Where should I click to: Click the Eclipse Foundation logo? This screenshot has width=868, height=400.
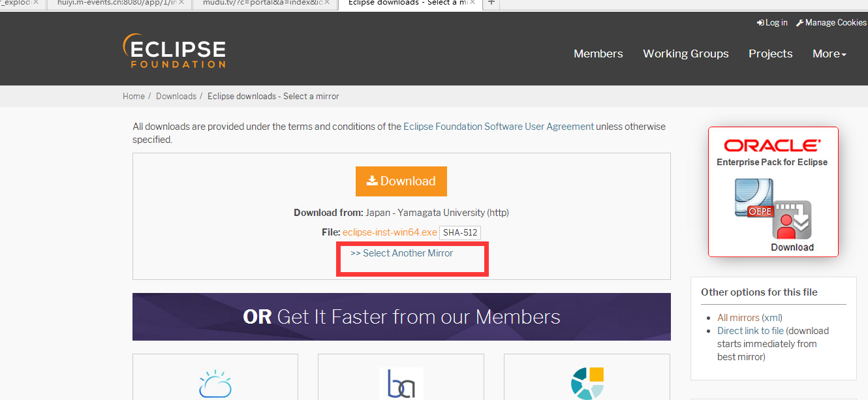[x=174, y=51]
